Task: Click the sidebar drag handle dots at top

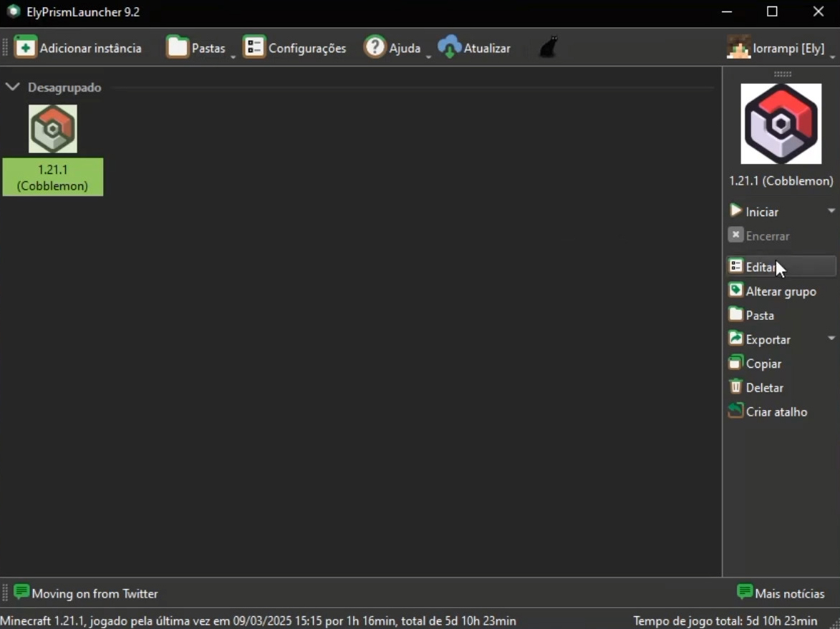Action: pyautogui.click(x=782, y=74)
